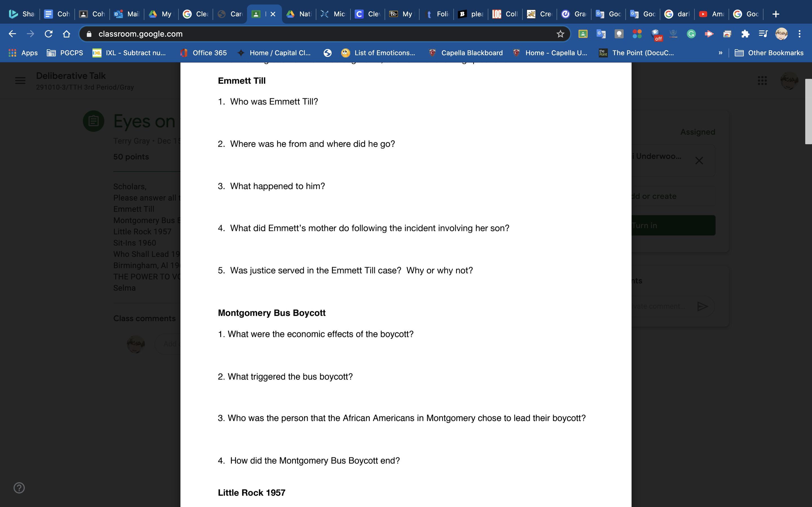The width and height of the screenshot is (812, 507).
Task: Bookmark page with the star icon
Action: tap(560, 34)
